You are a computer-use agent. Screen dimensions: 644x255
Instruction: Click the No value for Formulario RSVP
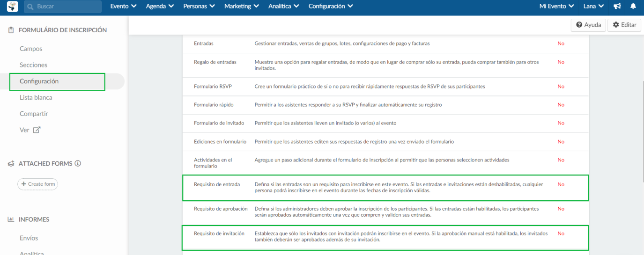561,87
